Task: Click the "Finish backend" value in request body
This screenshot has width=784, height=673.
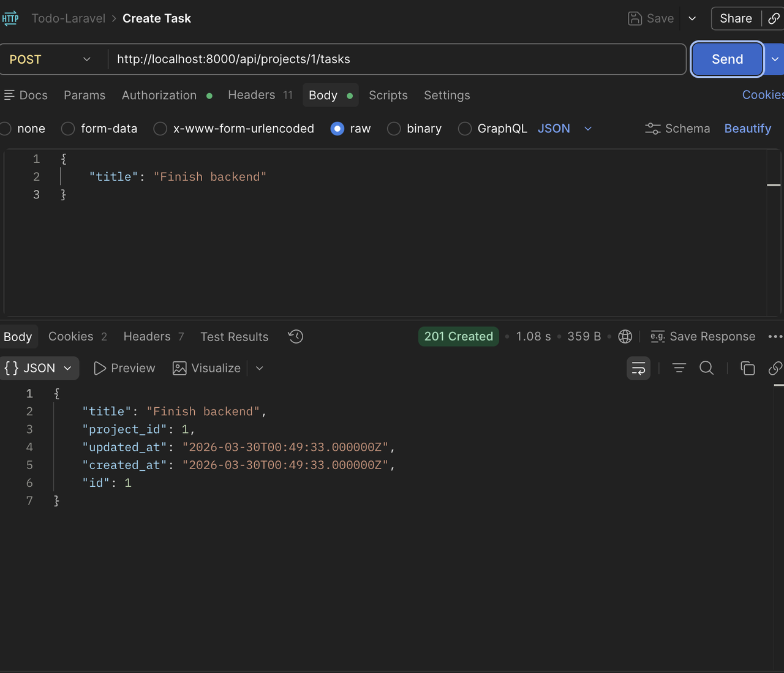Action: coord(209,177)
